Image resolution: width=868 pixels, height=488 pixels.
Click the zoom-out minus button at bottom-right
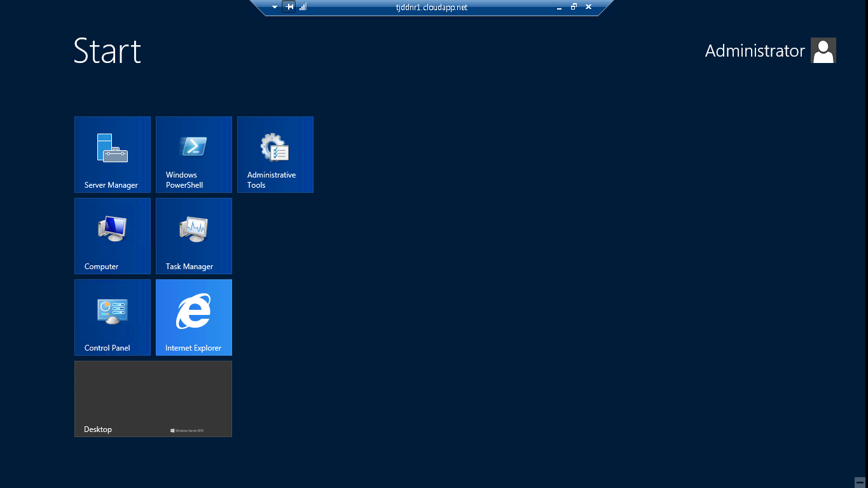(x=860, y=482)
